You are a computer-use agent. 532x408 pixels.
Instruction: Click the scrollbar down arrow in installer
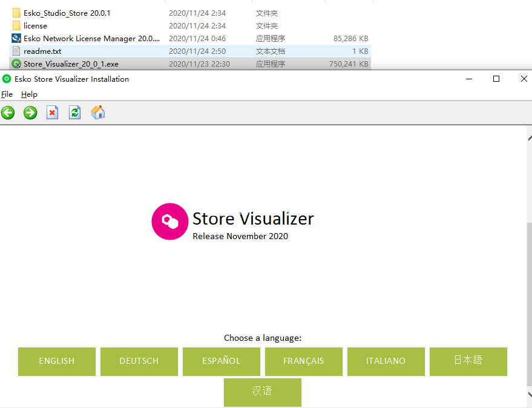pyautogui.click(x=530, y=393)
